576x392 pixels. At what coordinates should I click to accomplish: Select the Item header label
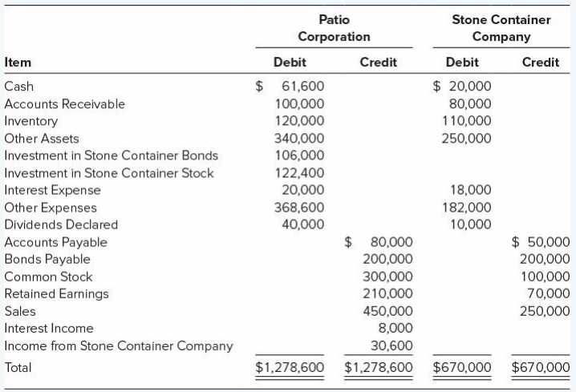[18, 63]
